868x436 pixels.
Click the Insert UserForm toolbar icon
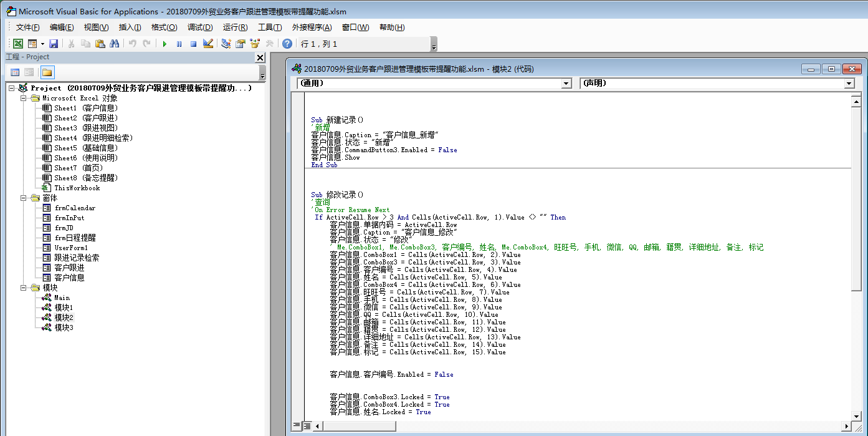point(32,44)
